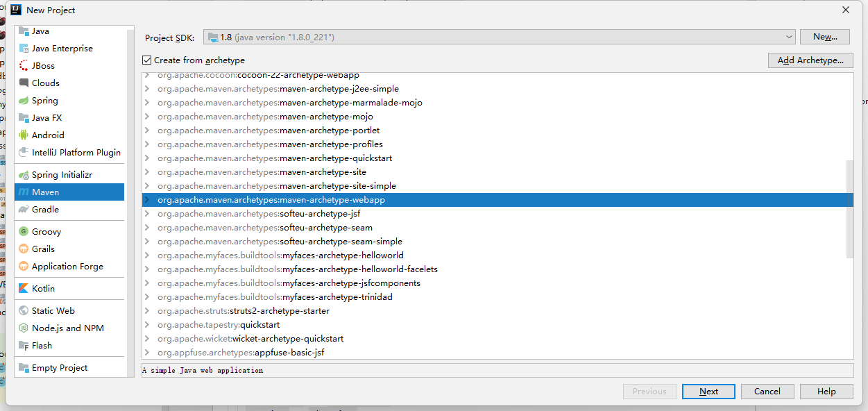Select maven-archetype-site-simple row
Viewport: 868px width, 411px height.
pos(497,186)
